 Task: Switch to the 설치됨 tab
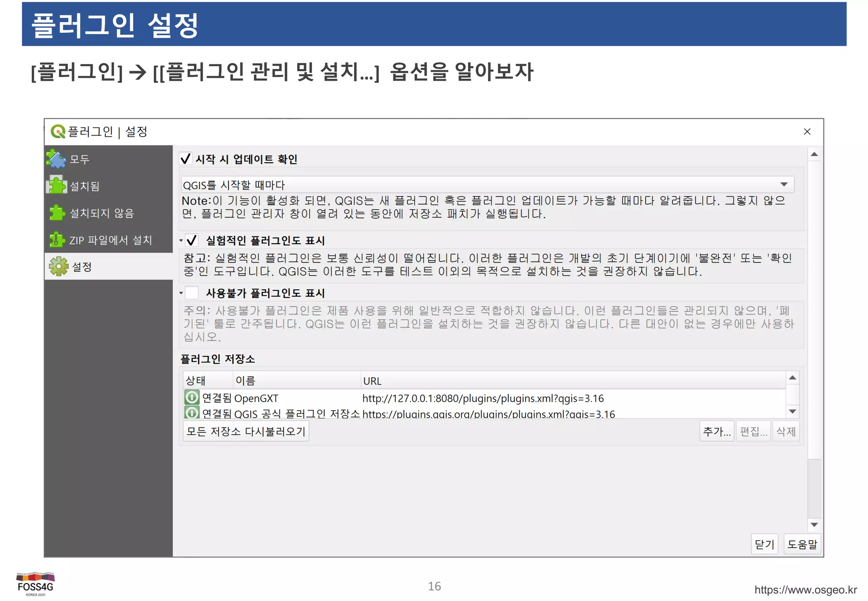coord(108,186)
